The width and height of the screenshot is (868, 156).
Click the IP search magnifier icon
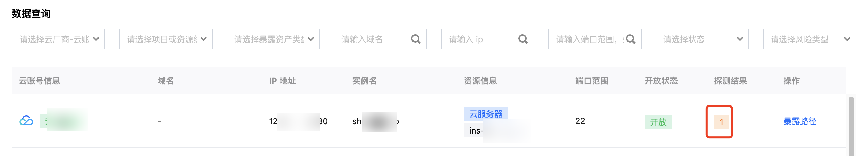click(523, 39)
